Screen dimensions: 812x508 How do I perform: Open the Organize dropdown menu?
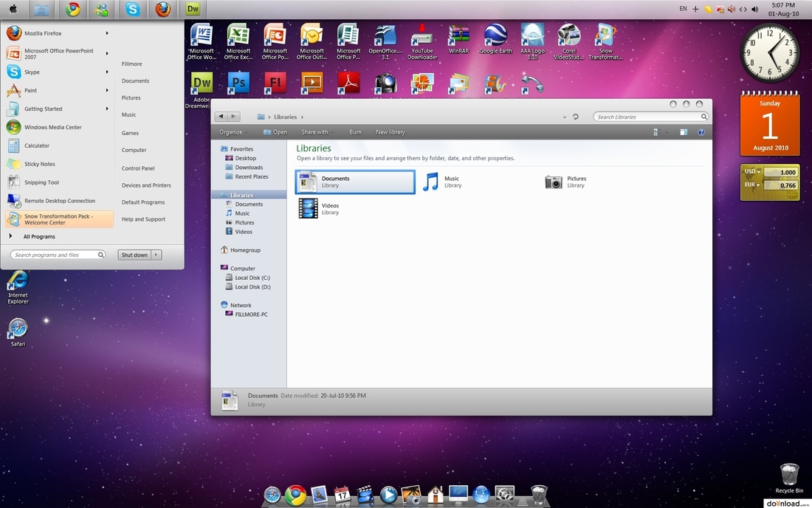(x=233, y=132)
